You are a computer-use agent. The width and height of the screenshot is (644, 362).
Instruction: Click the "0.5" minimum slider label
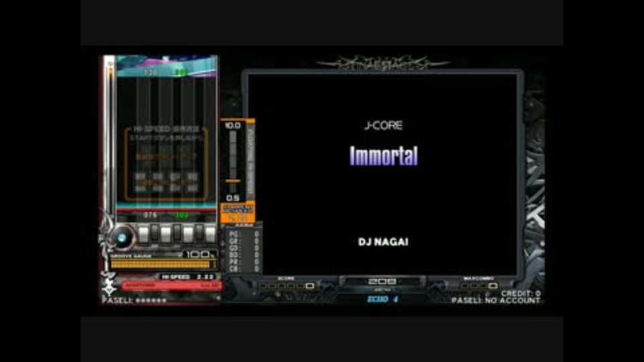click(x=233, y=198)
